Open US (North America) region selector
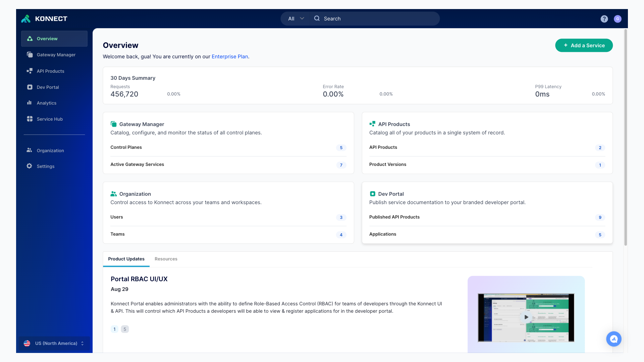The image size is (644, 362). 54,343
